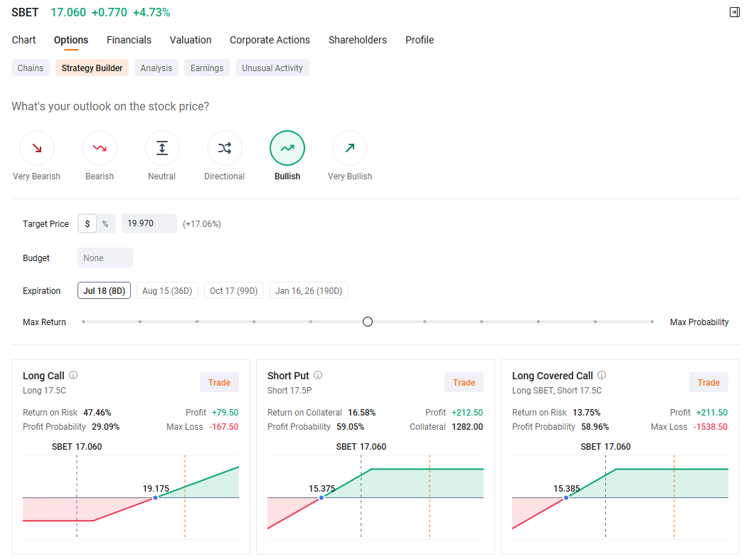Set slider to the Max Return end

pyautogui.click(x=83, y=322)
